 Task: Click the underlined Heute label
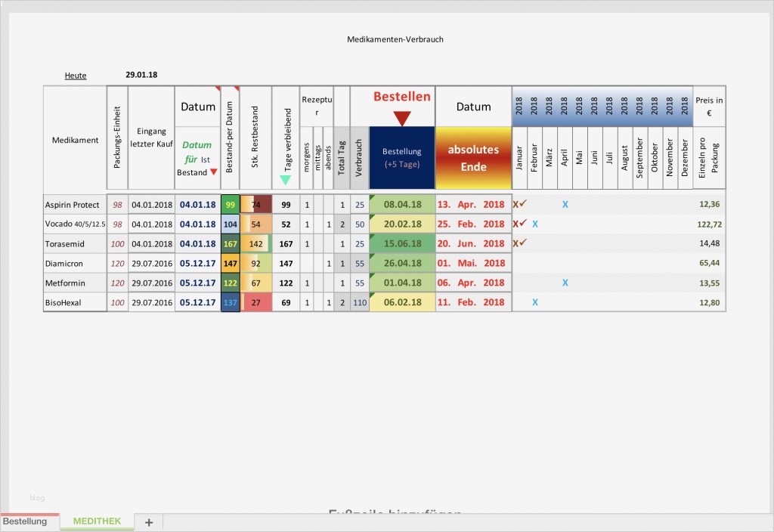(x=75, y=75)
